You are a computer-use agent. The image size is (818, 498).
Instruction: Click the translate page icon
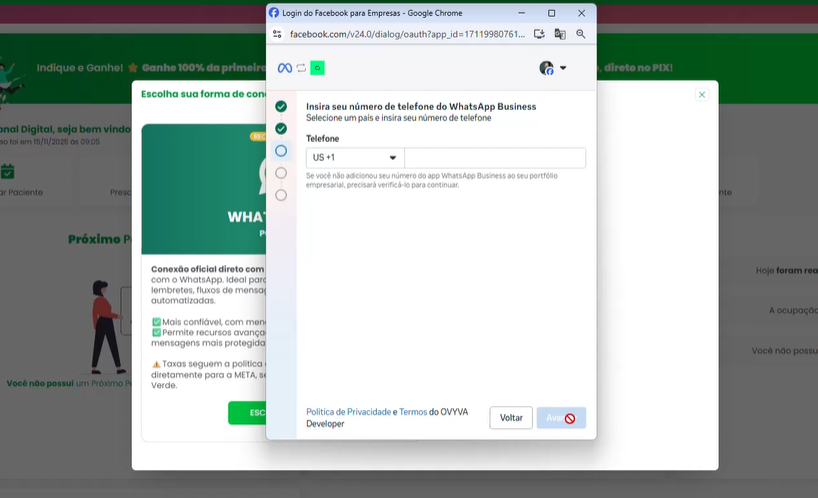point(560,34)
